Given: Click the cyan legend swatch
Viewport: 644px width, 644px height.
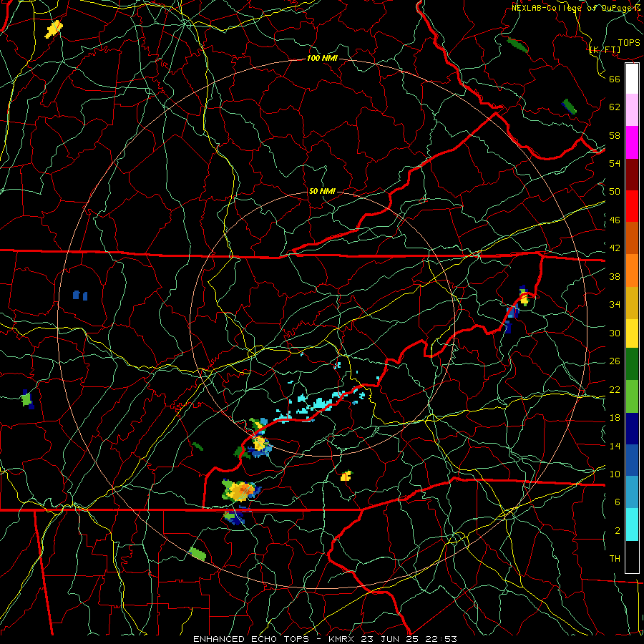Looking at the screenshot, I should point(632,525).
